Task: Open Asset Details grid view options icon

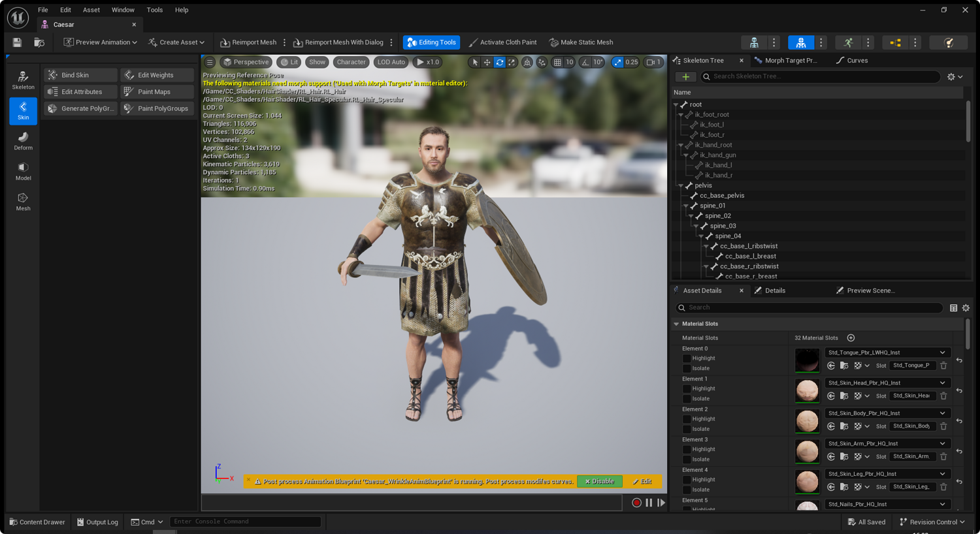Action: (x=954, y=307)
